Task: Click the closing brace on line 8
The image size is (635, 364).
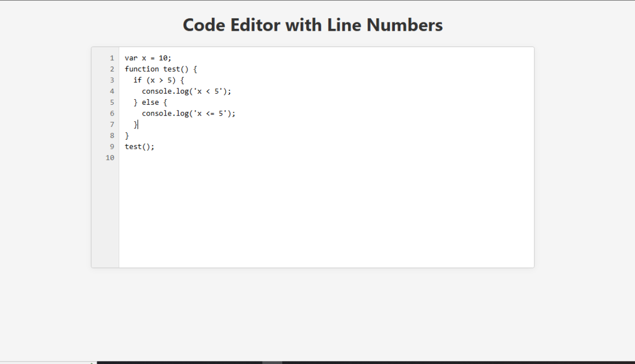Action: click(127, 135)
